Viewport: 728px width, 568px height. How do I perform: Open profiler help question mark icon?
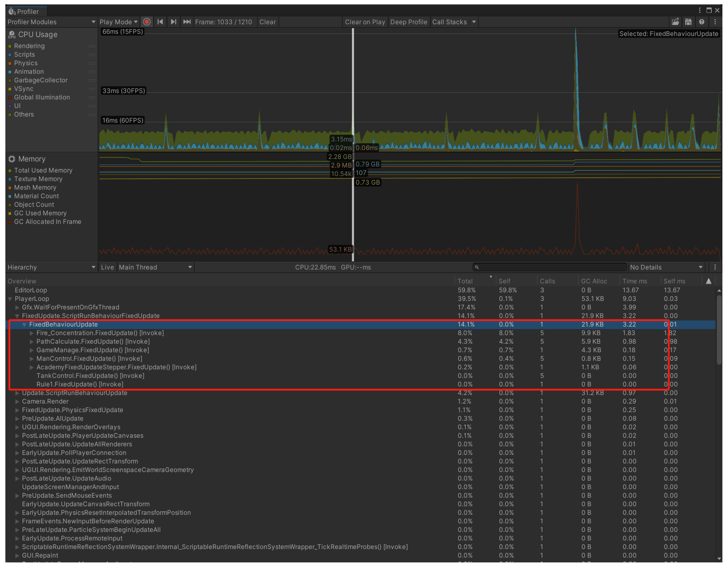tap(702, 22)
